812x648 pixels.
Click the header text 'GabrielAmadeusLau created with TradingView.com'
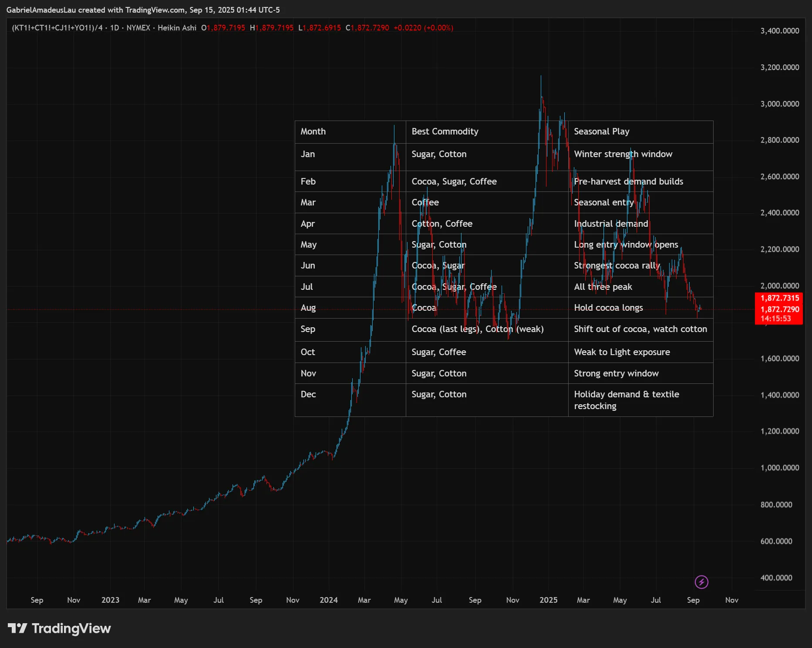point(95,10)
